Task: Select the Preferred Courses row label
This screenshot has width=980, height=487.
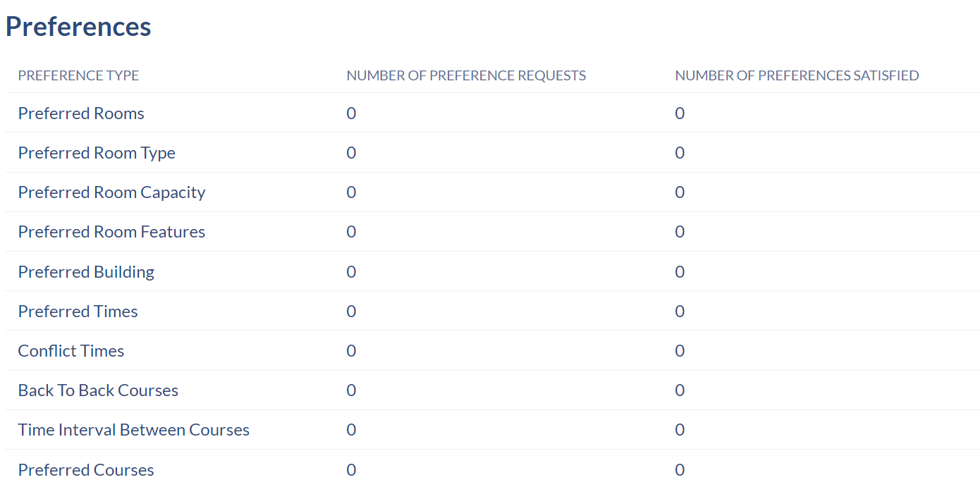Action: point(86,470)
